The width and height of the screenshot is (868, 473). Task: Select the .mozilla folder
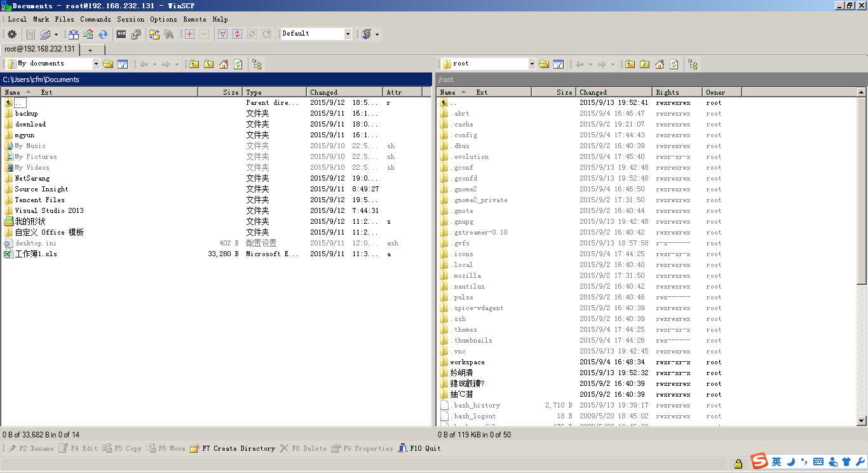[x=466, y=275]
